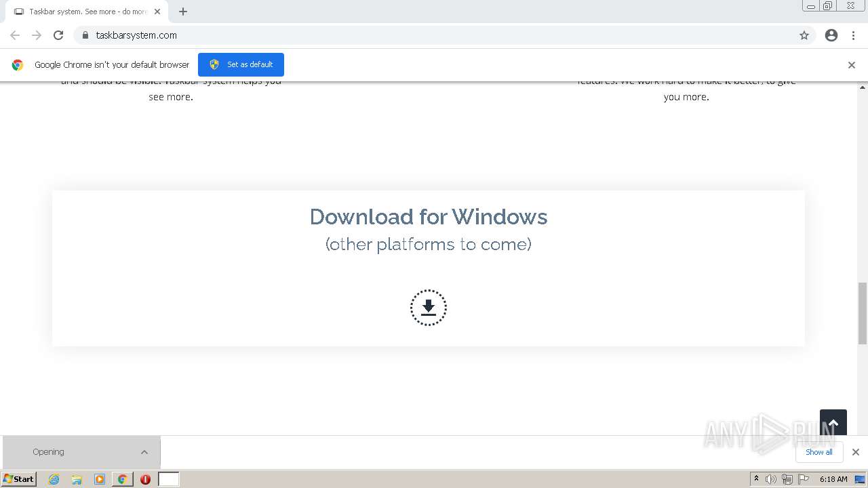Open Windows Explorer folder icon in taskbar

pyautogui.click(x=77, y=479)
